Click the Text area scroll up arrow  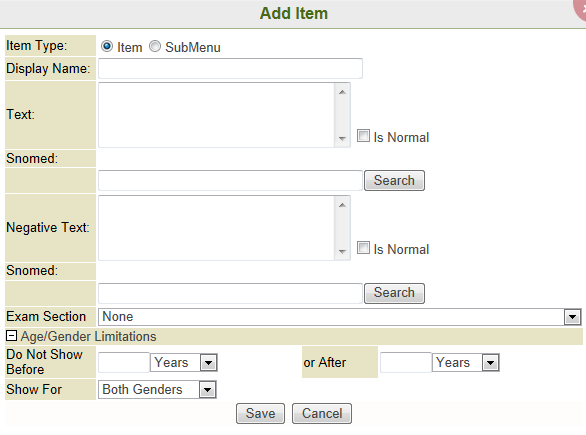click(342, 92)
